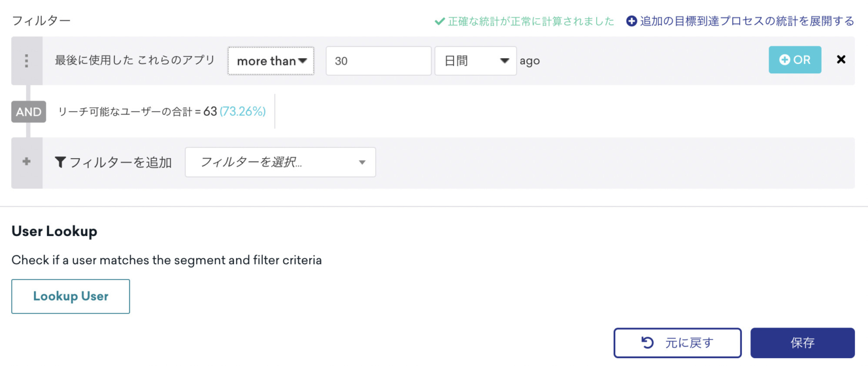Click inside the 30 value input field
Image resolution: width=868 pixels, height=366 pixels.
pos(378,60)
